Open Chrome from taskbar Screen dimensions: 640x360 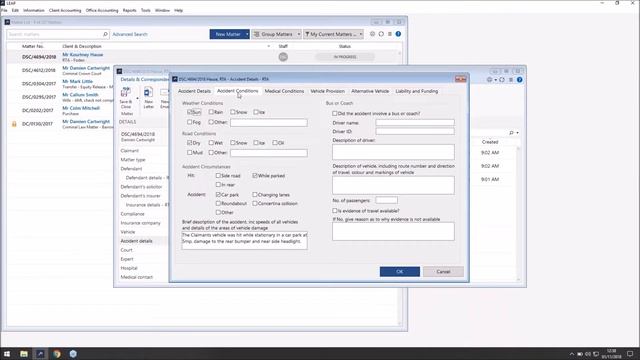[x=57, y=354]
